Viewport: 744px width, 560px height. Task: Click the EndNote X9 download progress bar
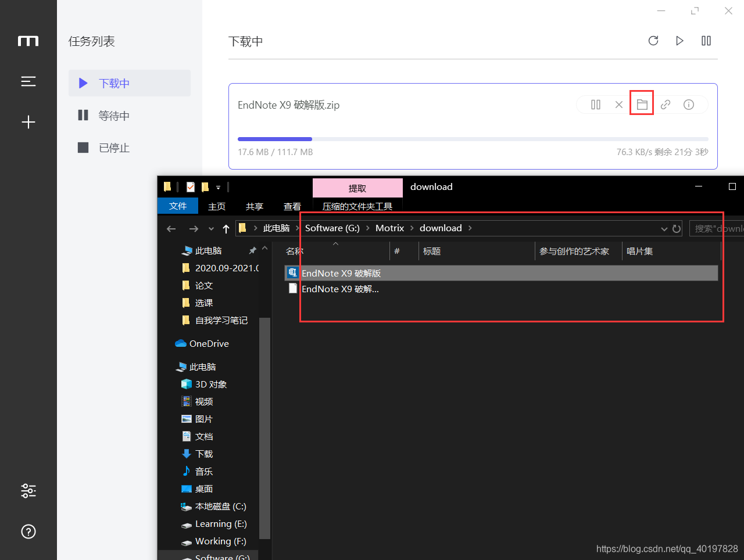point(473,139)
